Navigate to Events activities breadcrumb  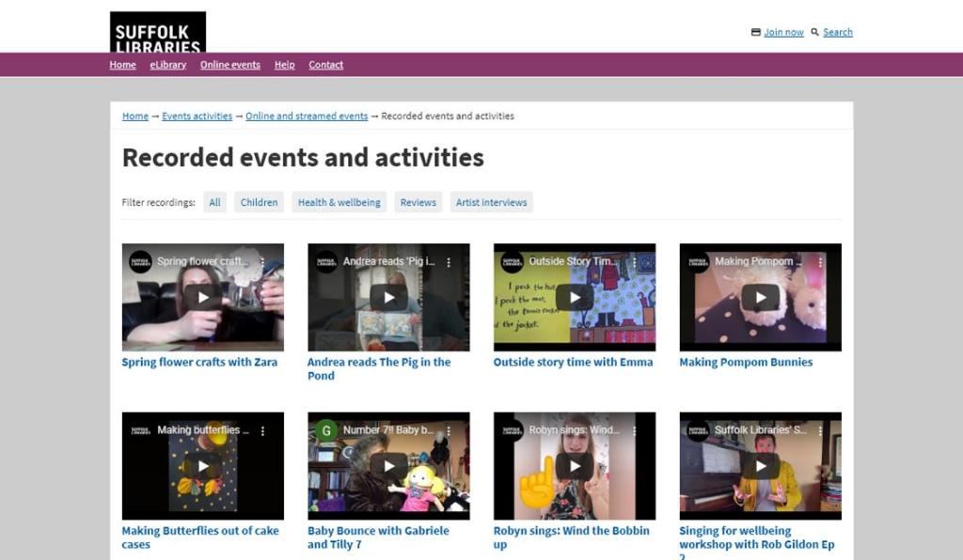[x=197, y=117]
